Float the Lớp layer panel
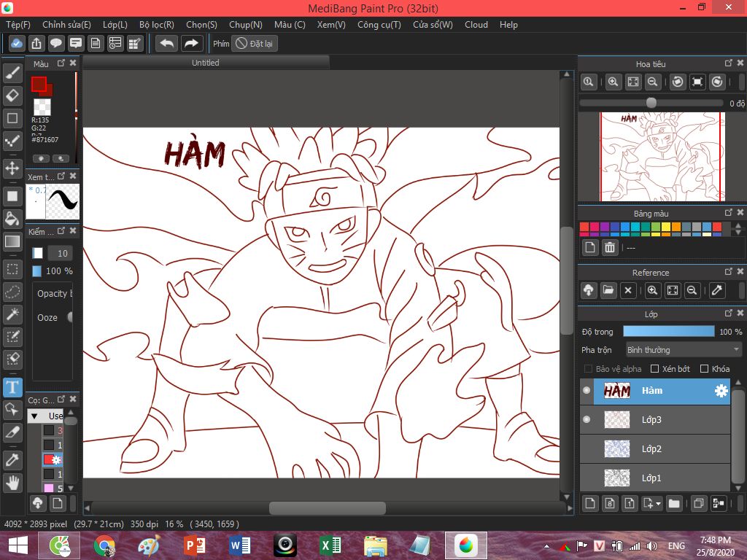This screenshot has height=560, width=747. pyautogui.click(x=728, y=313)
